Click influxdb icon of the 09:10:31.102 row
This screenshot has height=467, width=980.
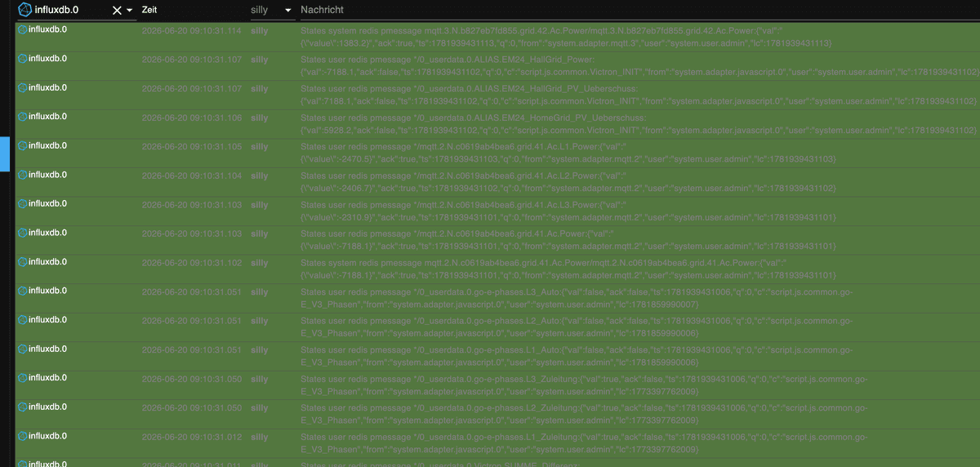[22, 262]
